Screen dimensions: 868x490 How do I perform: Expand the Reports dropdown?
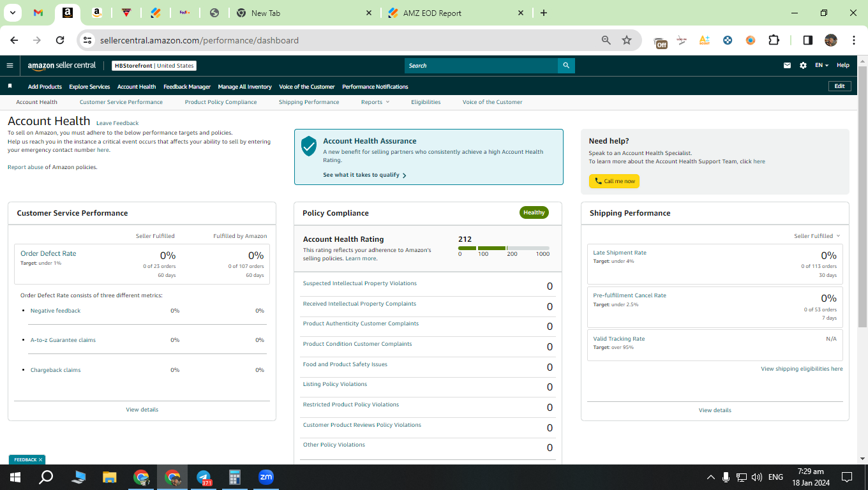pos(375,102)
